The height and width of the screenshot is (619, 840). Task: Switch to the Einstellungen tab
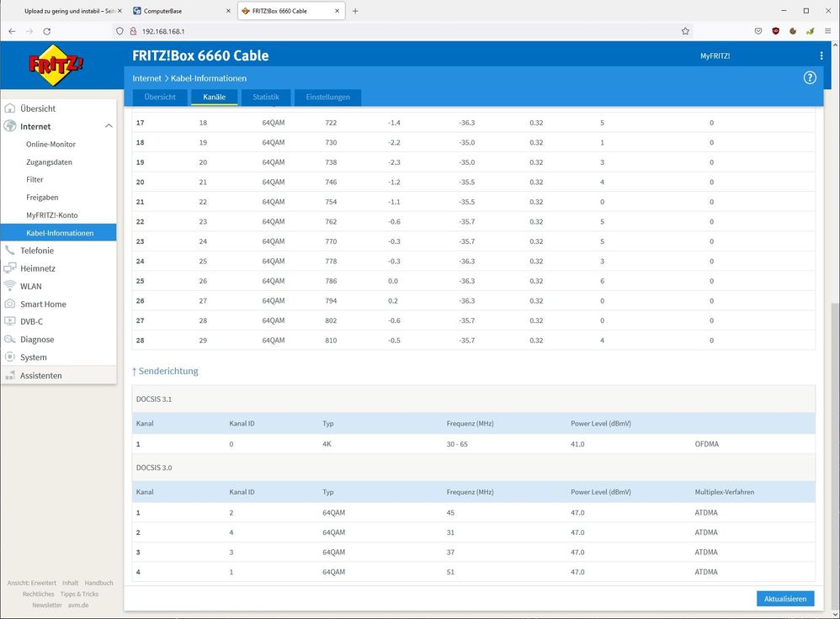pyautogui.click(x=327, y=98)
